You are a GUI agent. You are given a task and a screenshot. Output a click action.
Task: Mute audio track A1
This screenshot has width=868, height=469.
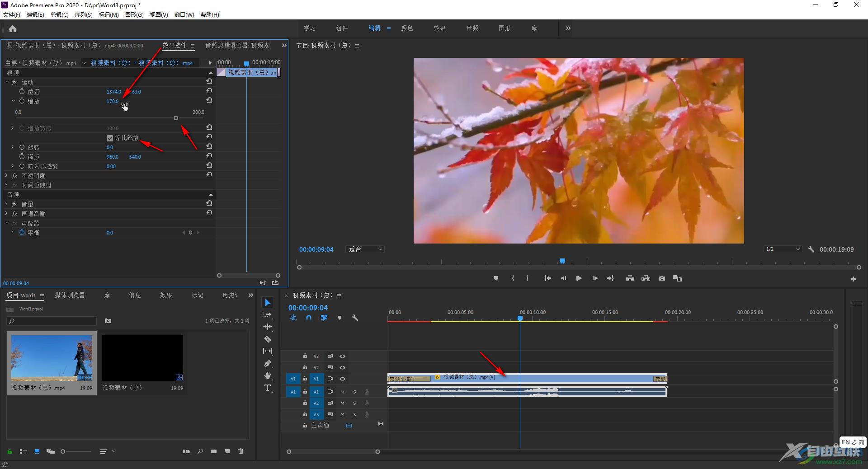click(342, 392)
